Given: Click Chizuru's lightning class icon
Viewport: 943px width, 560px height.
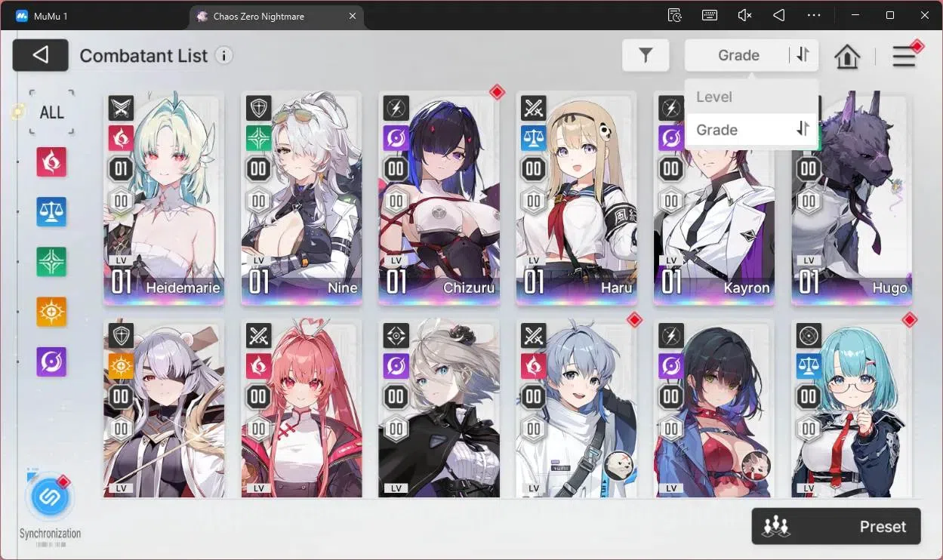Looking at the screenshot, I should [x=396, y=108].
